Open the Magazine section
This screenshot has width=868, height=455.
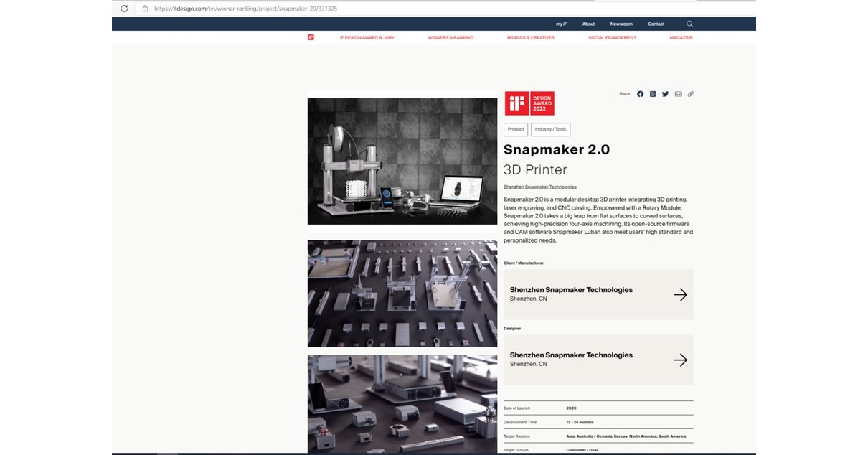(681, 37)
